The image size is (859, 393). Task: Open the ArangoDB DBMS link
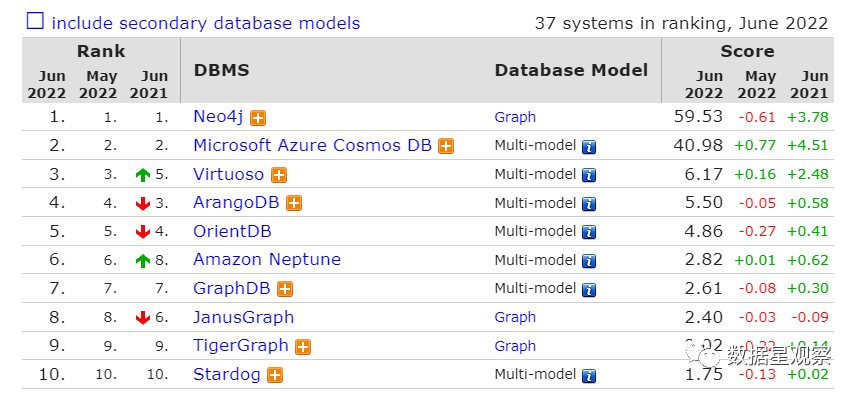(236, 202)
